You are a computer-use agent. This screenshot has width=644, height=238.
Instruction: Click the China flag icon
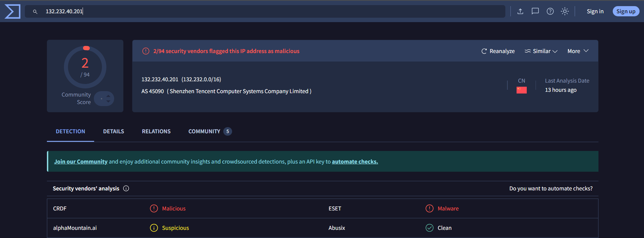(x=522, y=90)
